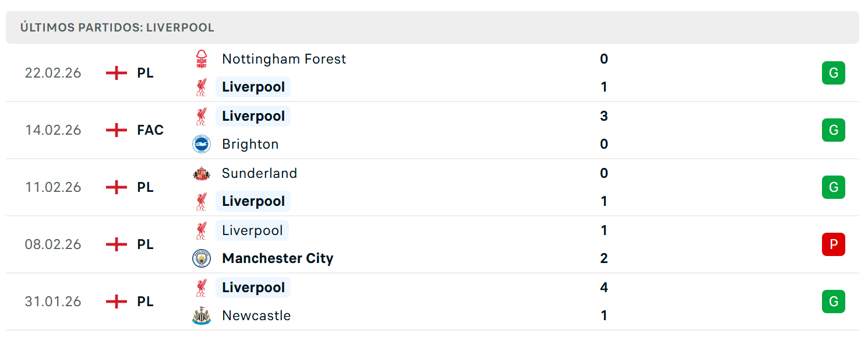Click the FAC competition label
The image size is (868, 340).
pyautogui.click(x=150, y=130)
